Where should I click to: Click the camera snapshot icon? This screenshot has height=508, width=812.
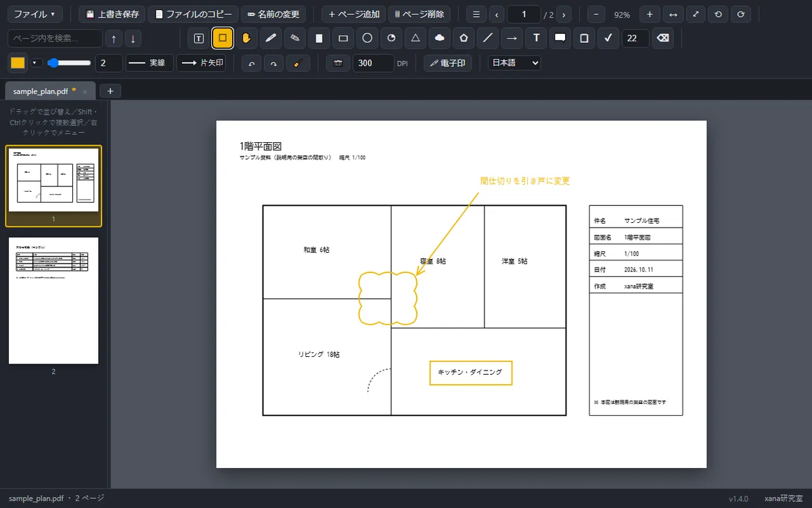point(338,63)
